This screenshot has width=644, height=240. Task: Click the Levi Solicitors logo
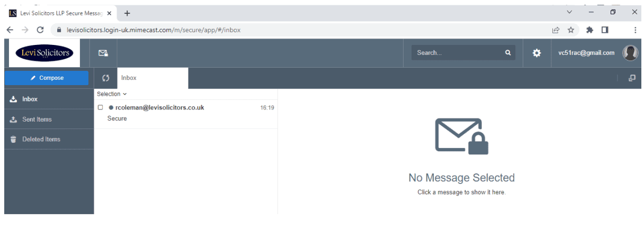tap(44, 53)
